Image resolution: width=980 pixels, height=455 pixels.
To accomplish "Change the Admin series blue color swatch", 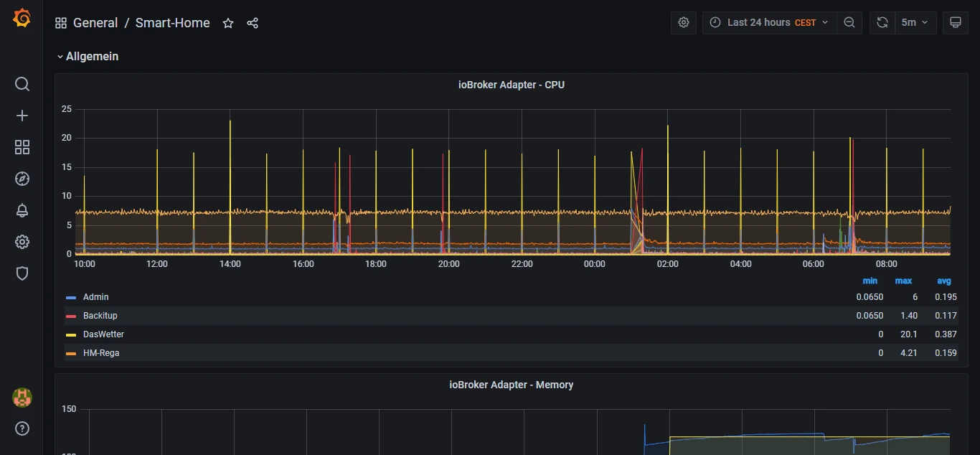I will click(71, 297).
